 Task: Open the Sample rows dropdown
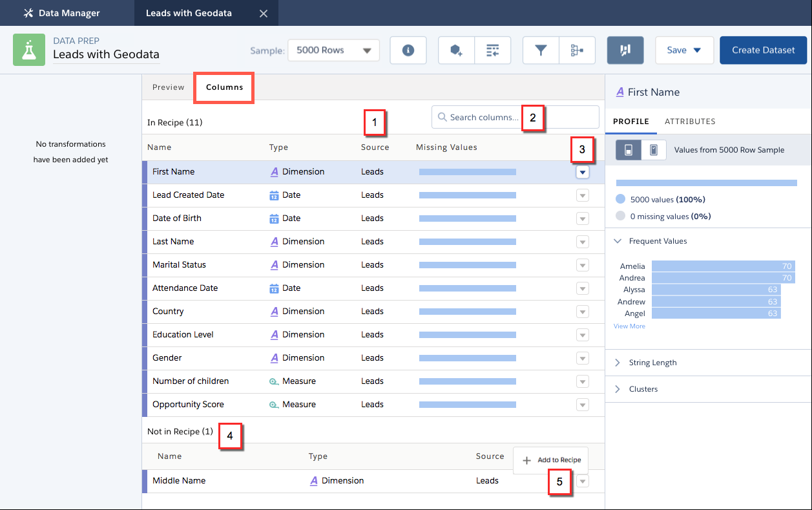point(334,50)
